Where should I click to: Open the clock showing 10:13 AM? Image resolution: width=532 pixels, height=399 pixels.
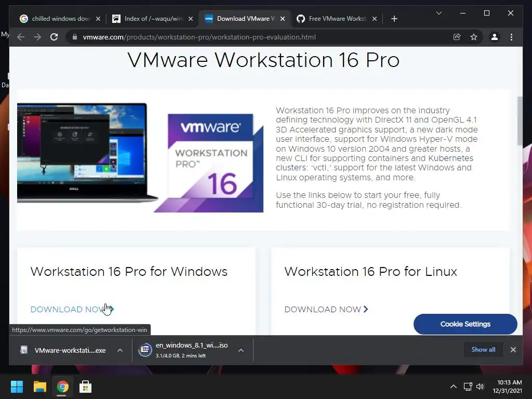coord(507,387)
